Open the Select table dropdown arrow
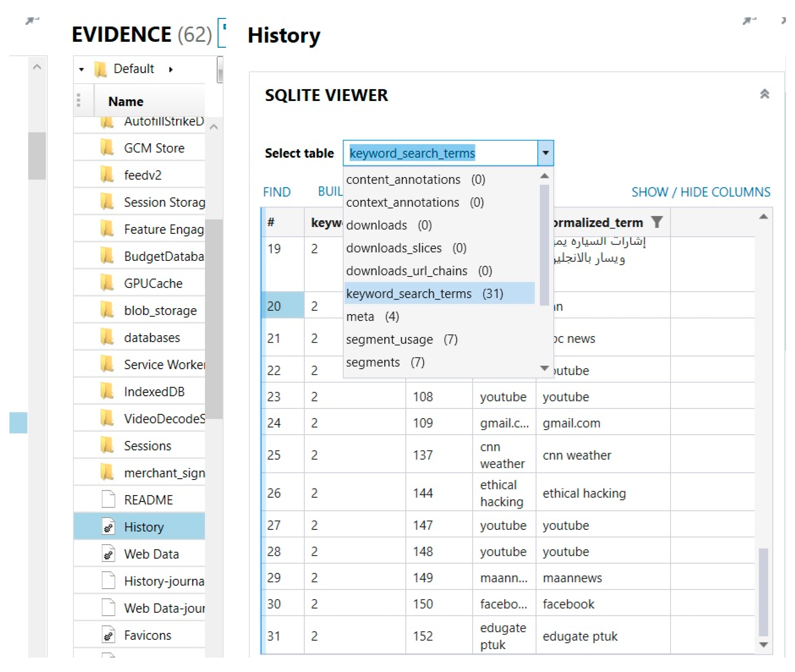This screenshot has width=795, height=672. [x=545, y=153]
